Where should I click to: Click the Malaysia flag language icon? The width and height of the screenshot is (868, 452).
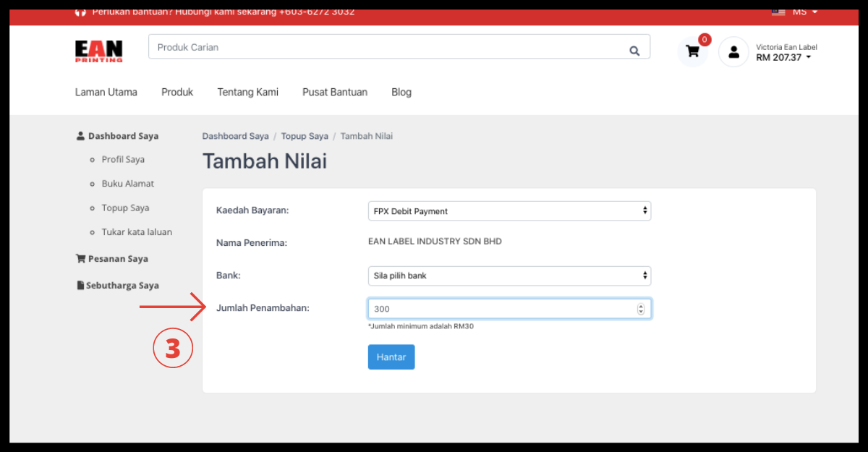[x=778, y=12]
